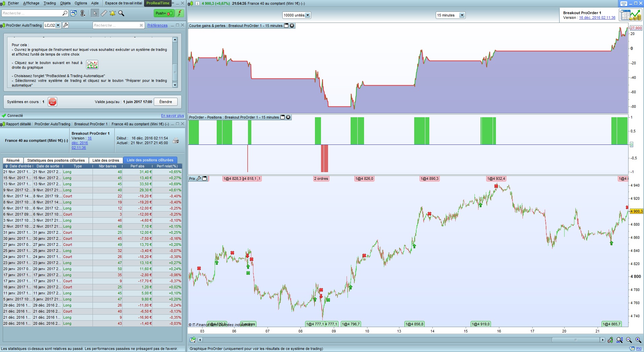Click the En savoir plus link
644x352 pixels.
pyautogui.click(x=173, y=116)
